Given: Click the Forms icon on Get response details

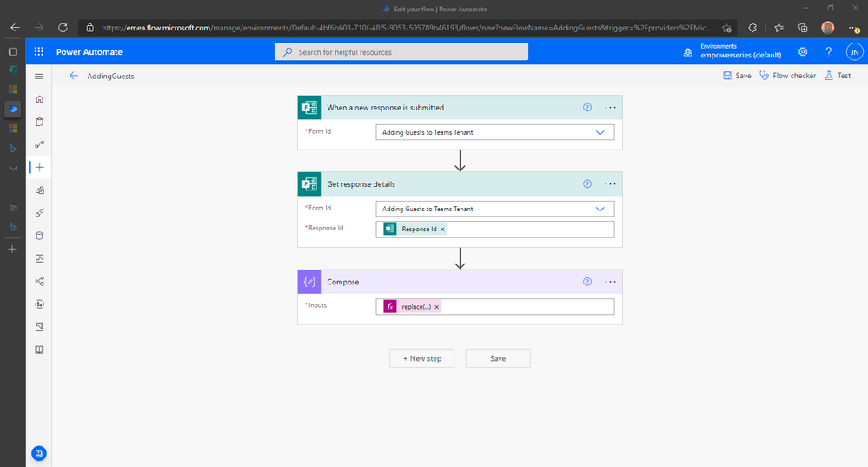Looking at the screenshot, I should (x=309, y=183).
